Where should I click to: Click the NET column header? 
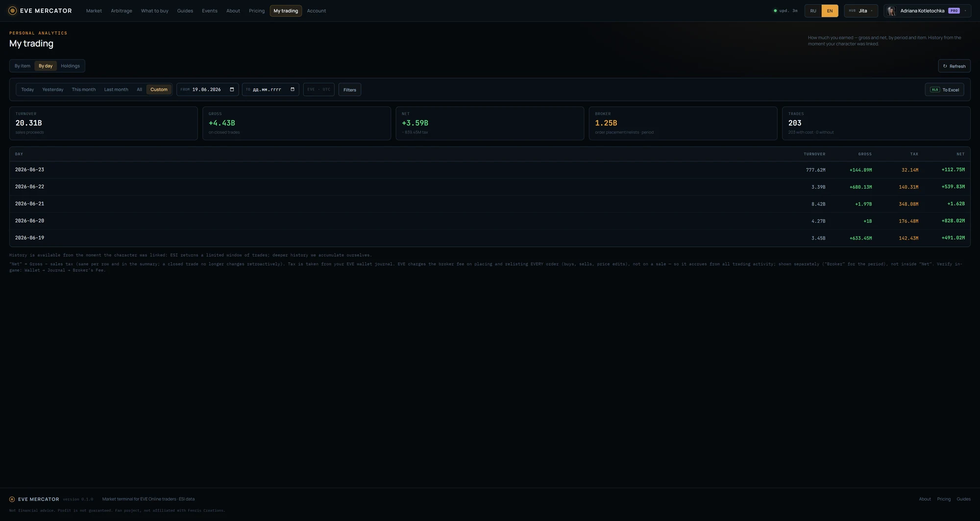coord(960,154)
